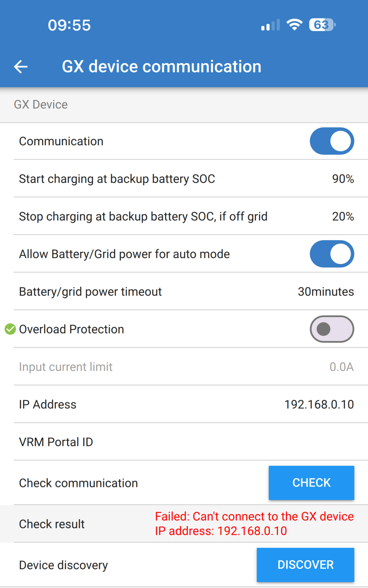
Task: Tap the 09:55 clock in status bar
Action: (70, 25)
